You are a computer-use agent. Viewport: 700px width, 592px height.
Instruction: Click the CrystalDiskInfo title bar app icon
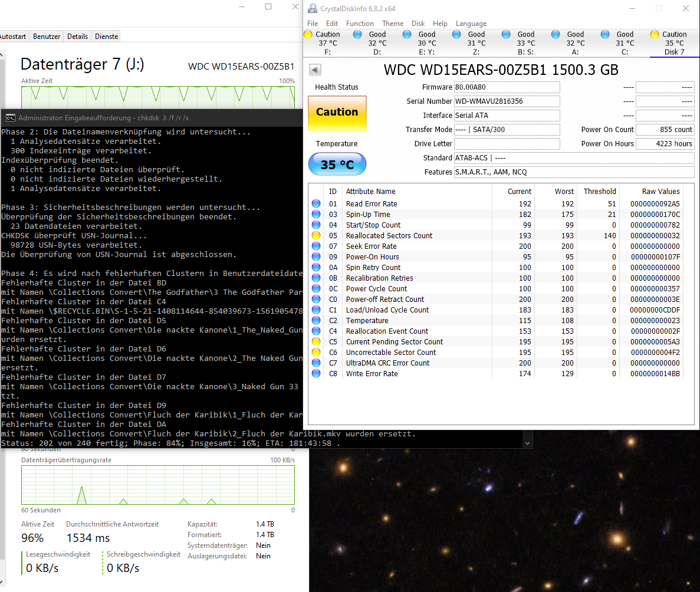click(313, 8)
